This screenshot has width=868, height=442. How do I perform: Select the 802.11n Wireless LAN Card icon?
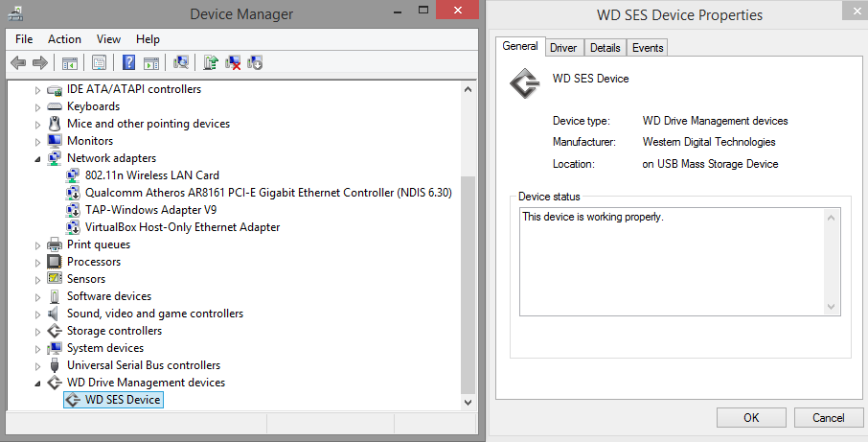click(x=73, y=175)
